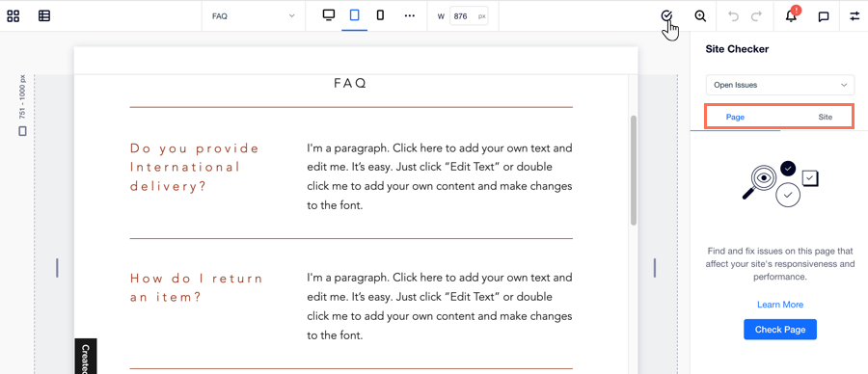Click the right canvas resize handle
Viewport: 868px width, 374px height.
click(655, 268)
